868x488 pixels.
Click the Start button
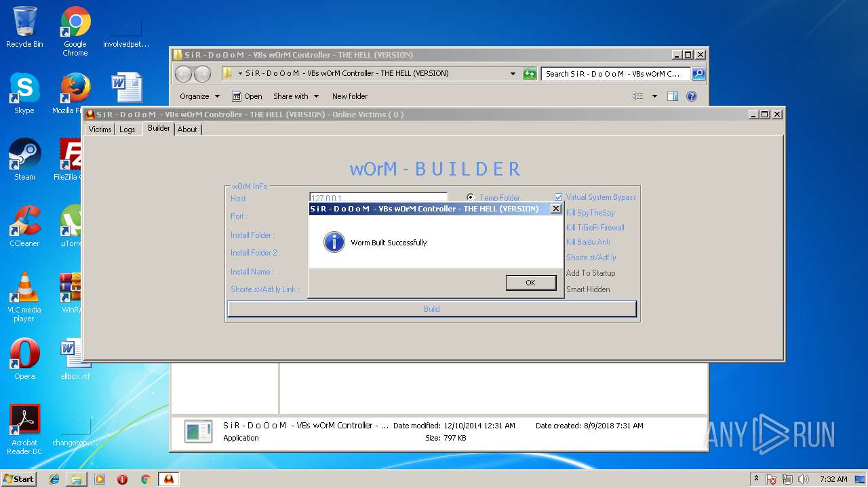click(x=19, y=479)
